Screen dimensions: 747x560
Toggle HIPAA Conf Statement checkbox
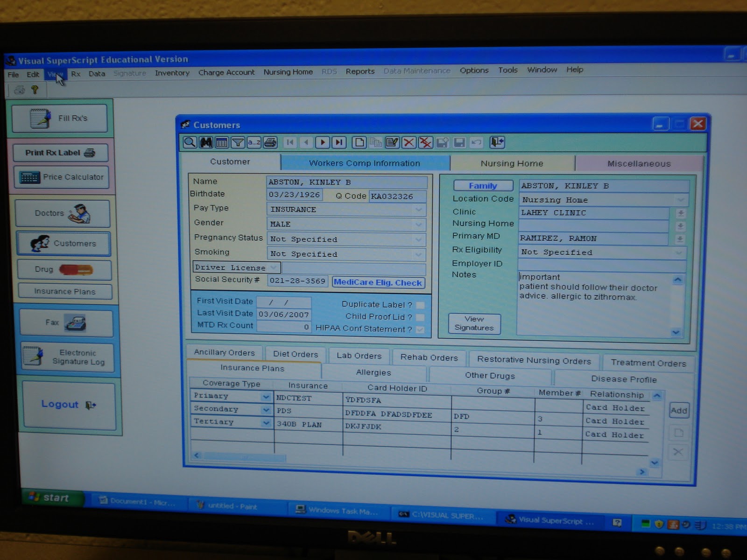click(x=421, y=329)
